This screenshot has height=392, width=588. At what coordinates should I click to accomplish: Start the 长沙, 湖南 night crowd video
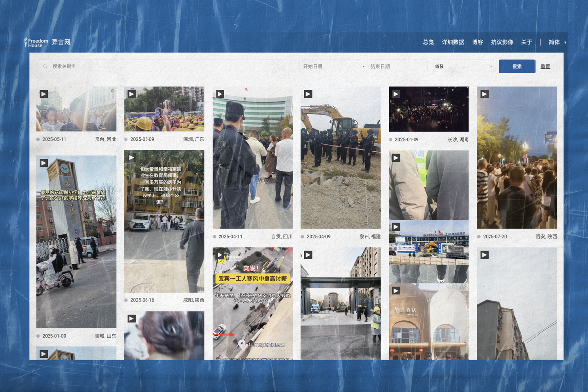[x=396, y=94]
